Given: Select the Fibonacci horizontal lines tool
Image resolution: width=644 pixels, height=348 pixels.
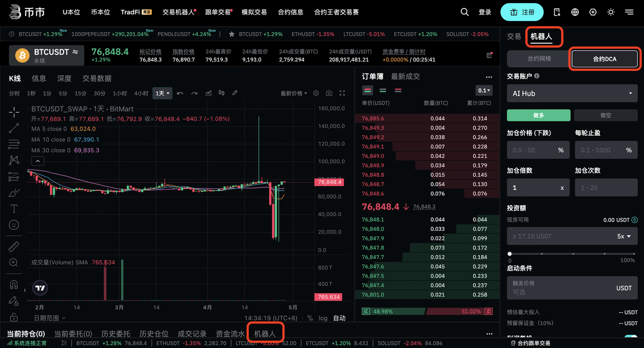Looking at the screenshot, I should (x=14, y=144).
